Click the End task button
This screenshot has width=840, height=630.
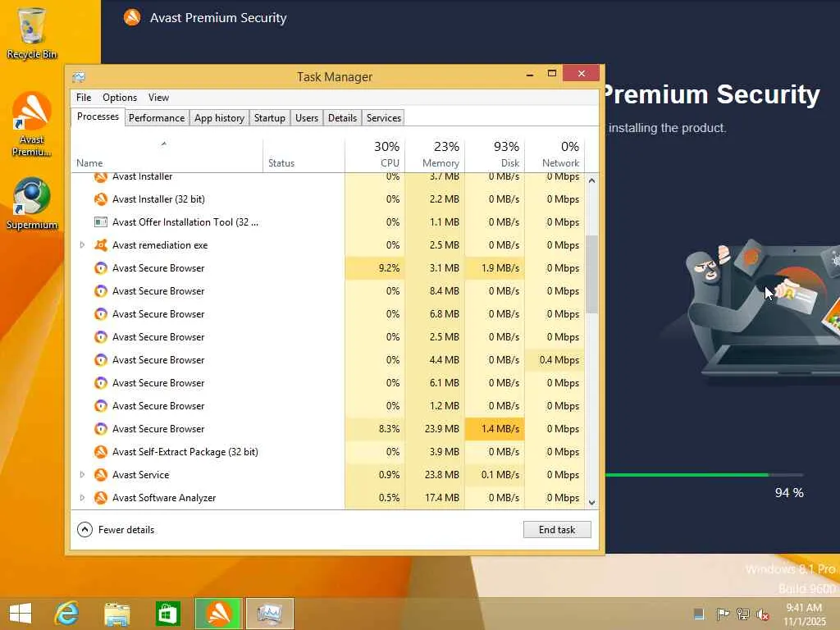click(557, 530)
